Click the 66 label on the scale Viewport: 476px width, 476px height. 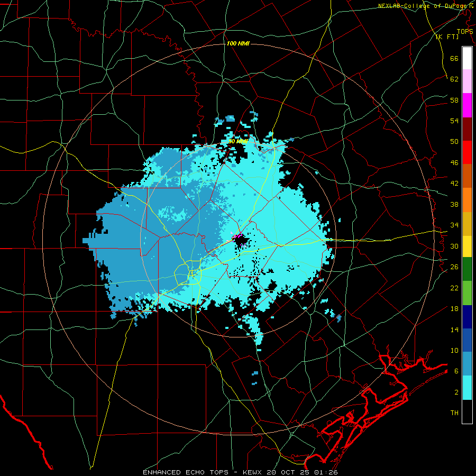pyautogui.click(x=454, y=58)
